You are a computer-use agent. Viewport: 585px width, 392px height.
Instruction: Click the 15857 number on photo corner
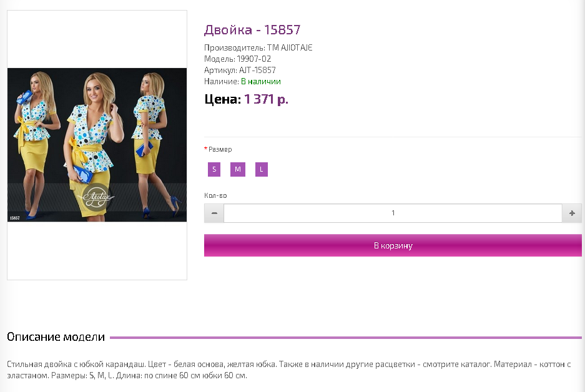(x=15, y=218)
